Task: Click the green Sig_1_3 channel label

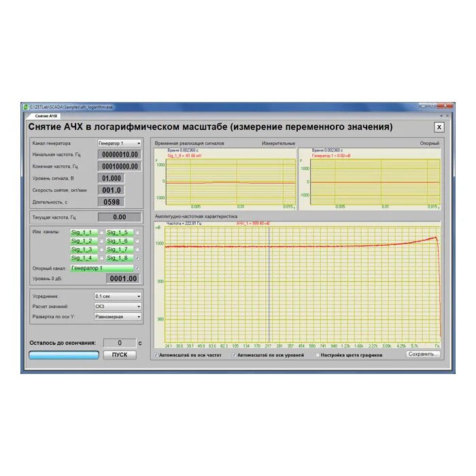Action: (x=84, y=250)
